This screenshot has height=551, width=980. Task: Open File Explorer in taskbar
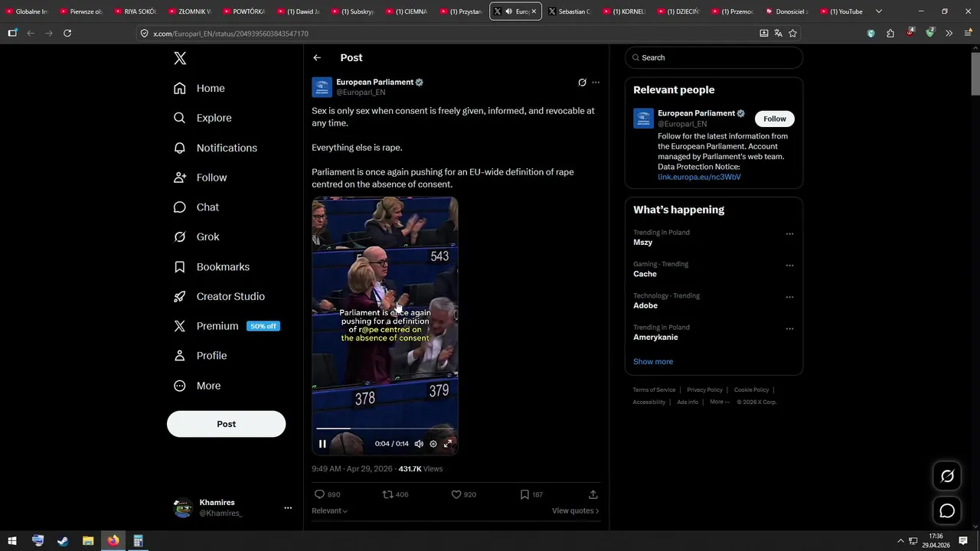(88, 541)
